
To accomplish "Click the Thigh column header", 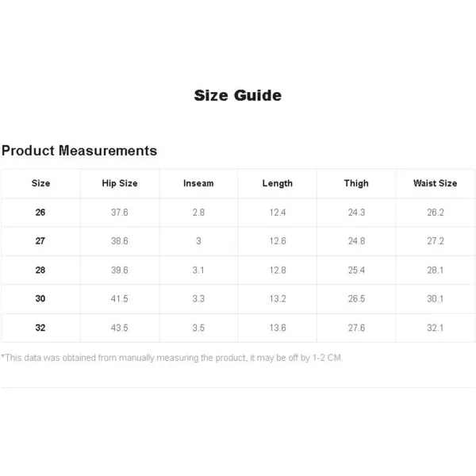I will pos(356,183).
